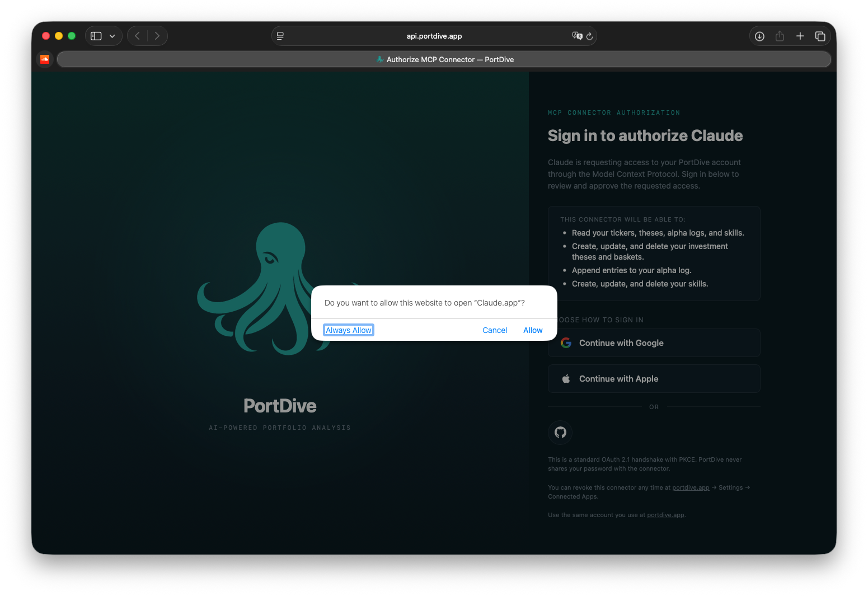Click the 'PortDive' brand name text
868x596 pixels.
280,406
